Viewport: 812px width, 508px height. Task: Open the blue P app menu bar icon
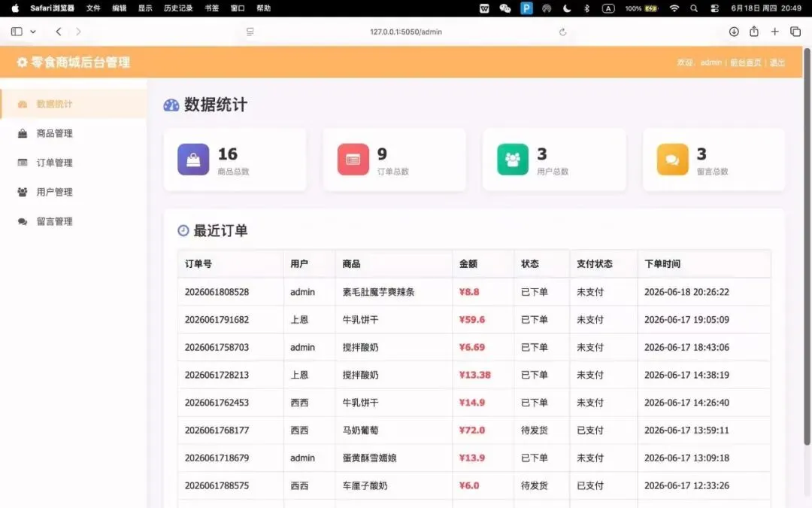click(526, 8)
